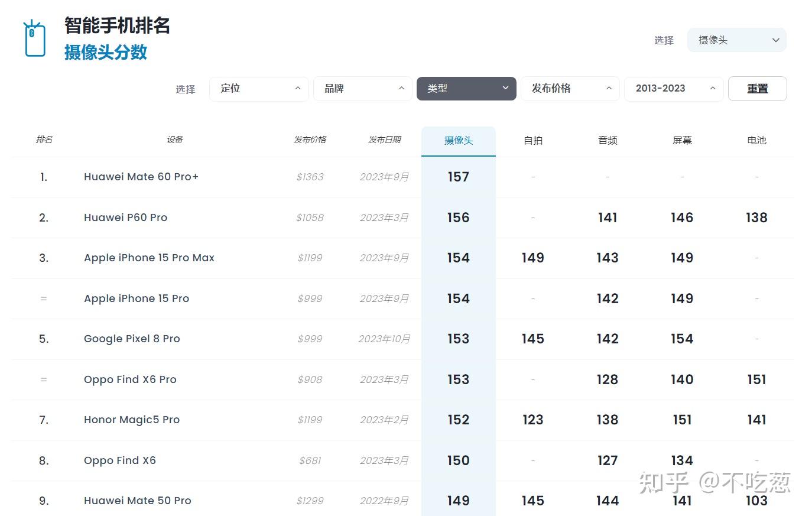Click the 重置 reset button
The image size is (812, 516).
click(757, 89)
